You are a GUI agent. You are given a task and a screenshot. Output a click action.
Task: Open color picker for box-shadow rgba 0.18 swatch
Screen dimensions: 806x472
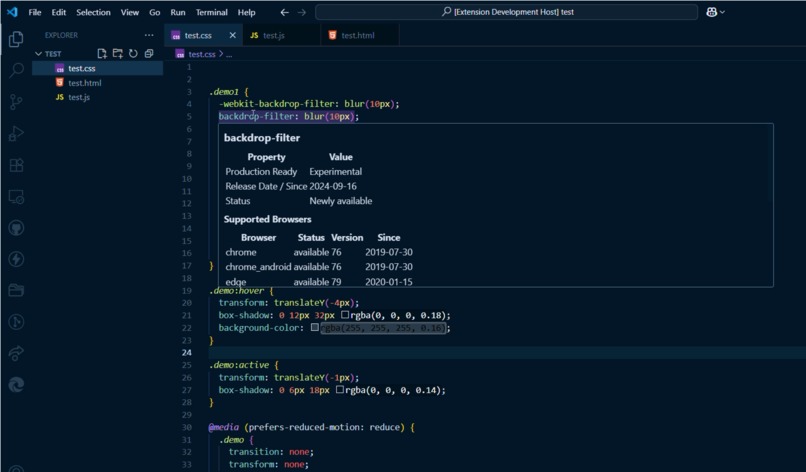coord(345,315)
